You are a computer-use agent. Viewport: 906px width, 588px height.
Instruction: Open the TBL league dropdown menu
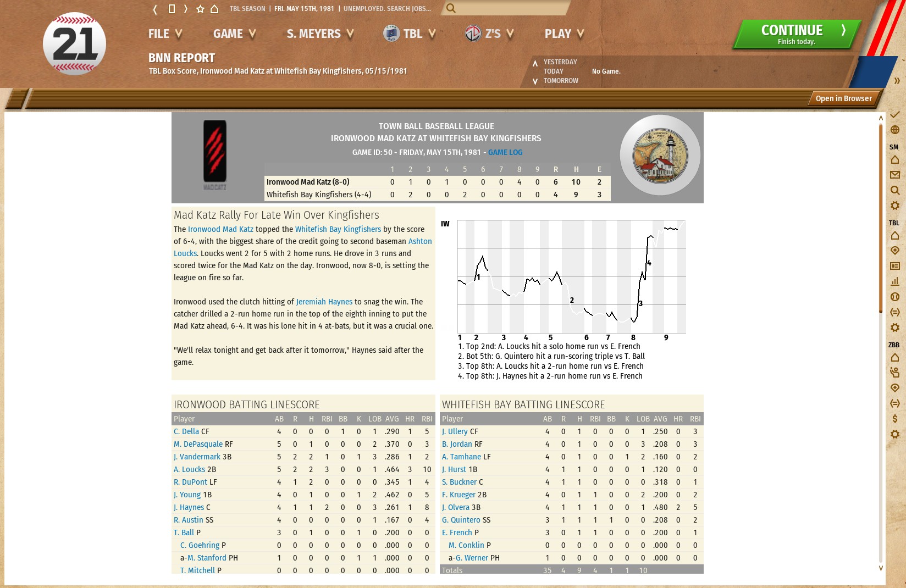pyautogui.click(x=410, y=34)
